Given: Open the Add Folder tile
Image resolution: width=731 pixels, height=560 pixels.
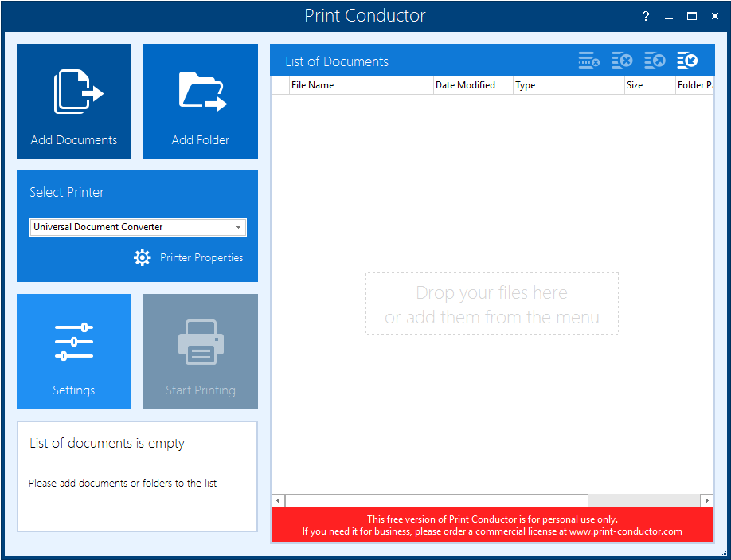Looking at the screenshot, I should tap(201, 101).
